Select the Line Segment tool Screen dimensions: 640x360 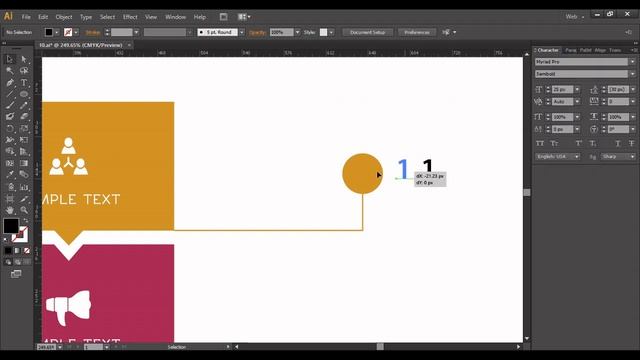pos(9,94)
